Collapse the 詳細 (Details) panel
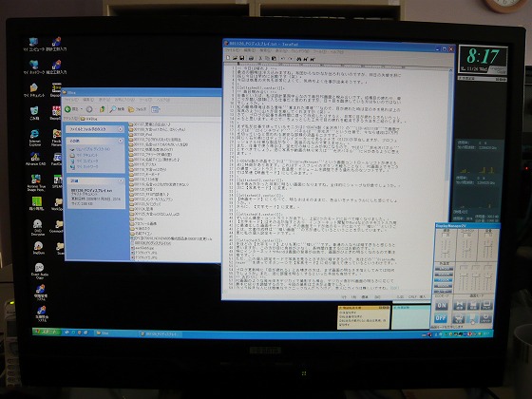Viewport: 532px width, 399px height. [x=121, y=180]
